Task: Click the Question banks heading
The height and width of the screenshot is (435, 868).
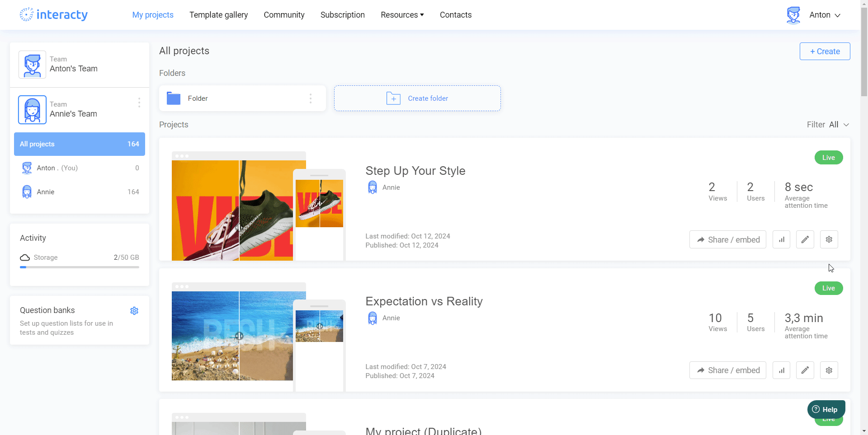Action: 47,310
